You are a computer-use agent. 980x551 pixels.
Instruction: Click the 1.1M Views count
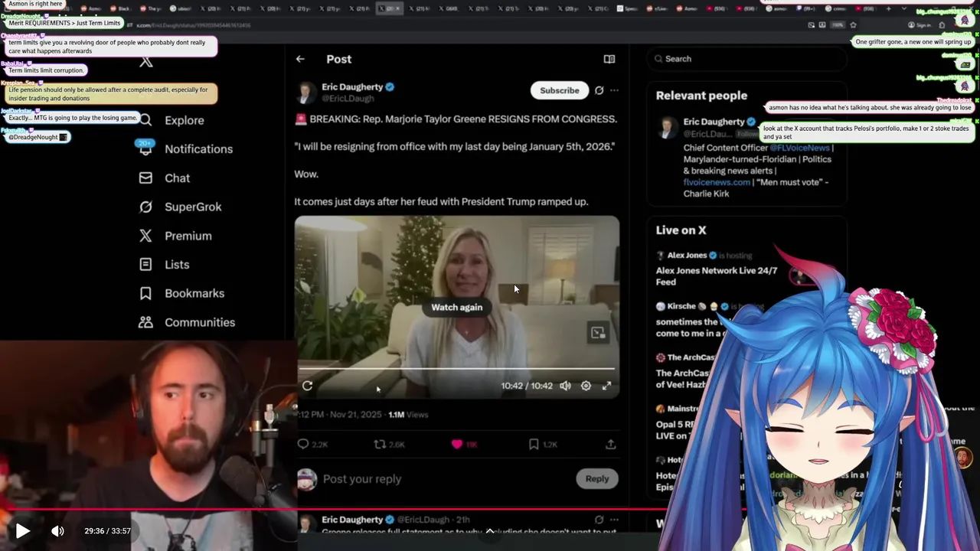408,415
